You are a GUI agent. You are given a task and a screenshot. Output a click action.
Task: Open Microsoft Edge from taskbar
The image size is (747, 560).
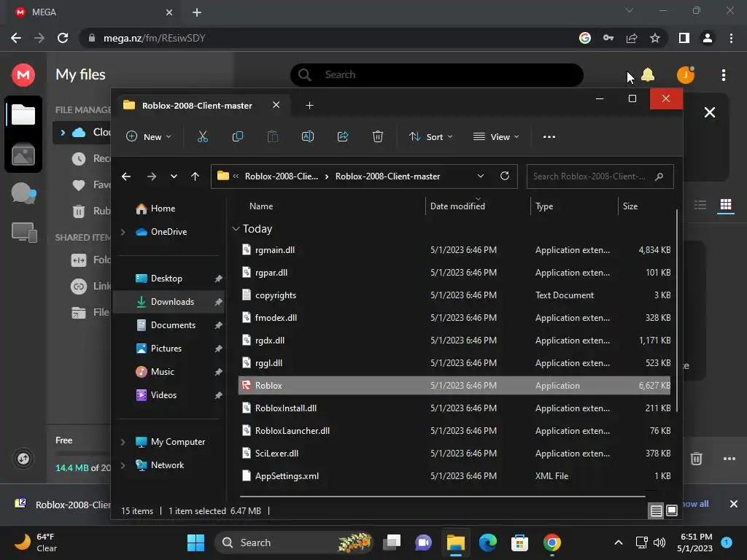coord(488,542)
